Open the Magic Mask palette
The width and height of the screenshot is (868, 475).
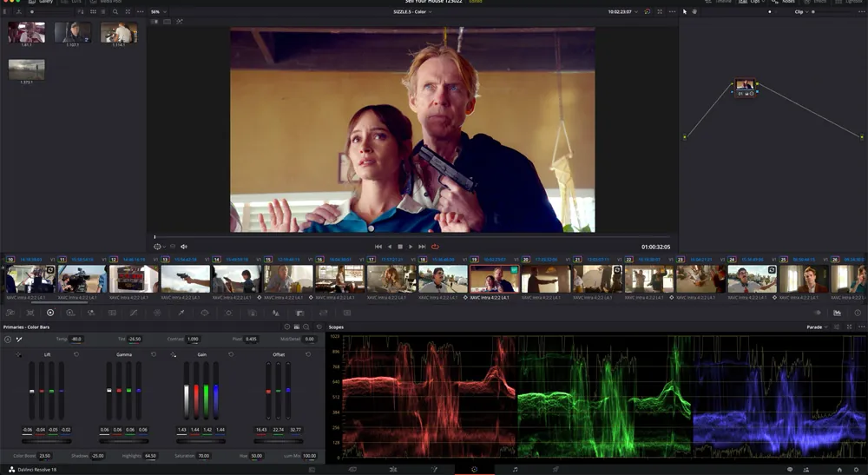coord(253,313)
